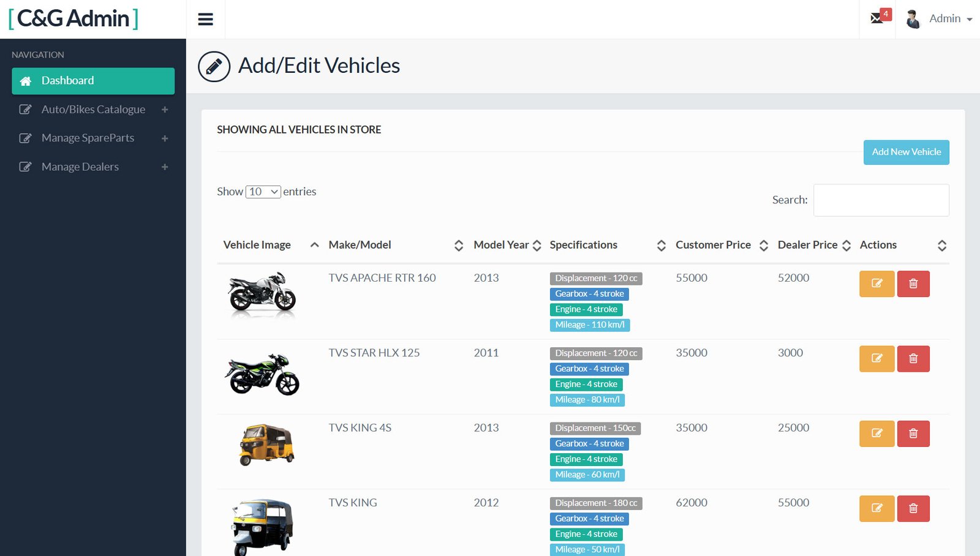The height and width of the screenshot is (556, 980).
Task: Edit the TVS KING 2012 vehicle
Action: [x=876, y=509]
